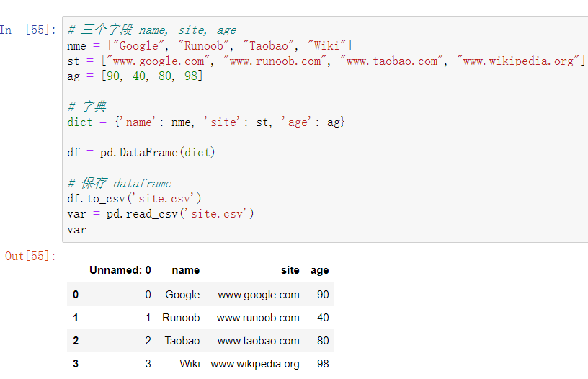Click the 'name' column header
Image resolution: width=588 pixels, height=379 pixels.
(185, 270)
